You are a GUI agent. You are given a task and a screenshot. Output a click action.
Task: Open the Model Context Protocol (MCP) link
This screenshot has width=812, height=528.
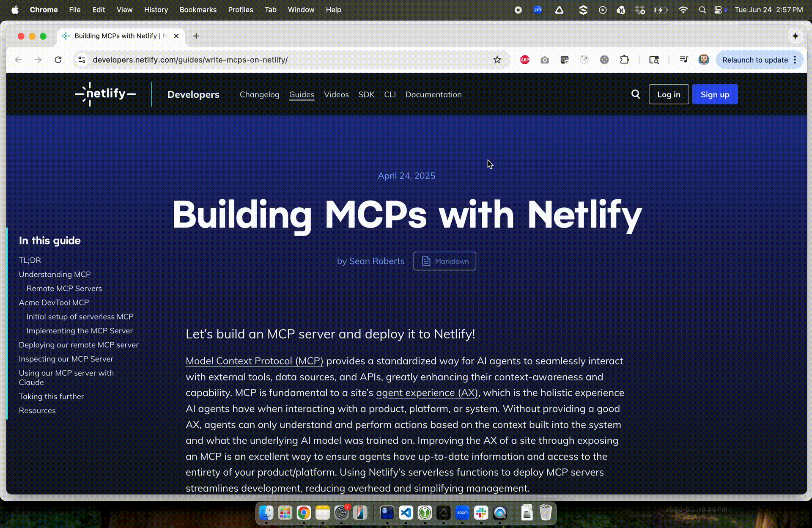[x=254, y=361]
